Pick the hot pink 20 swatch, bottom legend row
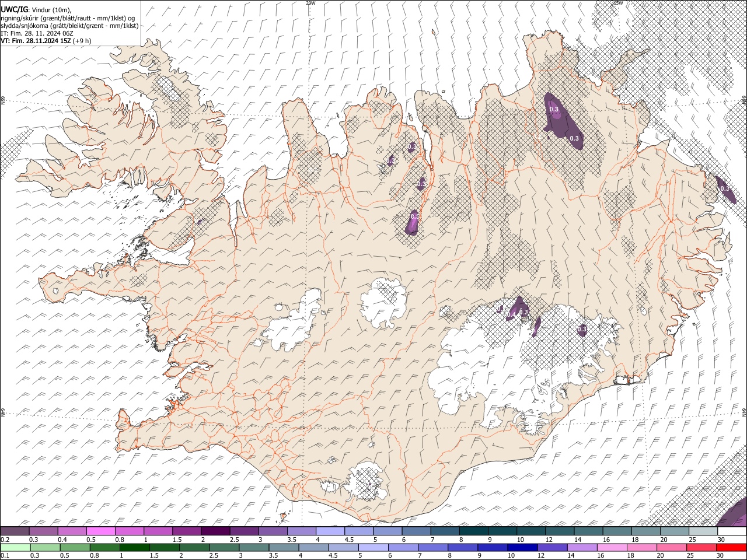 coord(672,548)
